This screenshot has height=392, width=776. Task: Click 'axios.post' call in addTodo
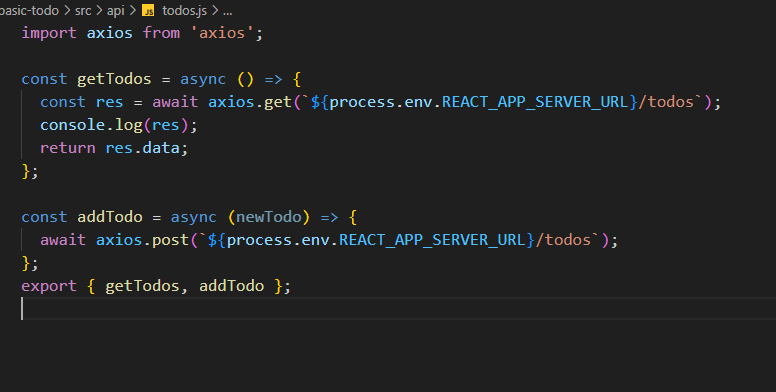pos(142,240)
